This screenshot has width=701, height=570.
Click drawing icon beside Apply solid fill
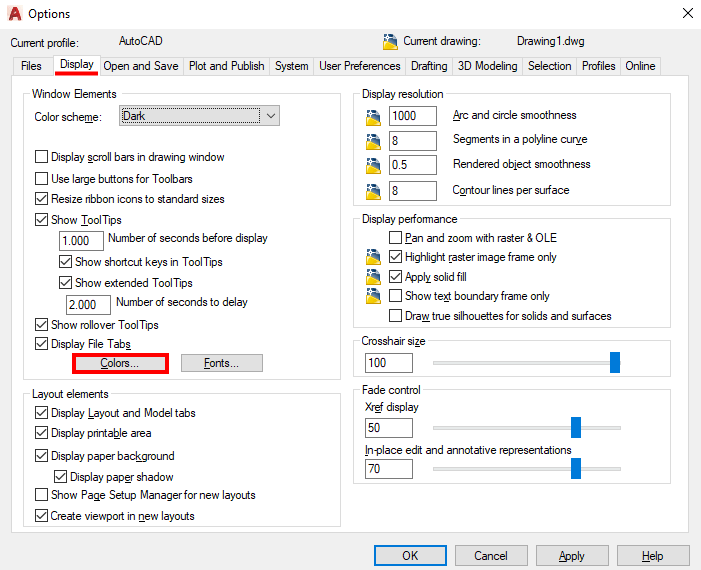click(373, 277)
